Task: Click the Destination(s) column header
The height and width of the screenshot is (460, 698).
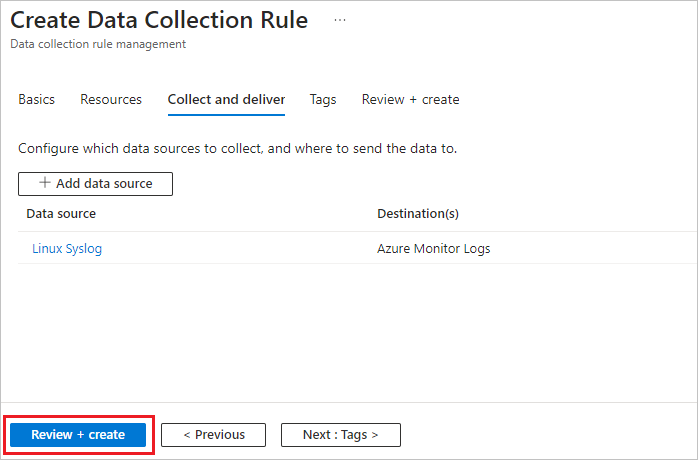Action: (418, 214)
